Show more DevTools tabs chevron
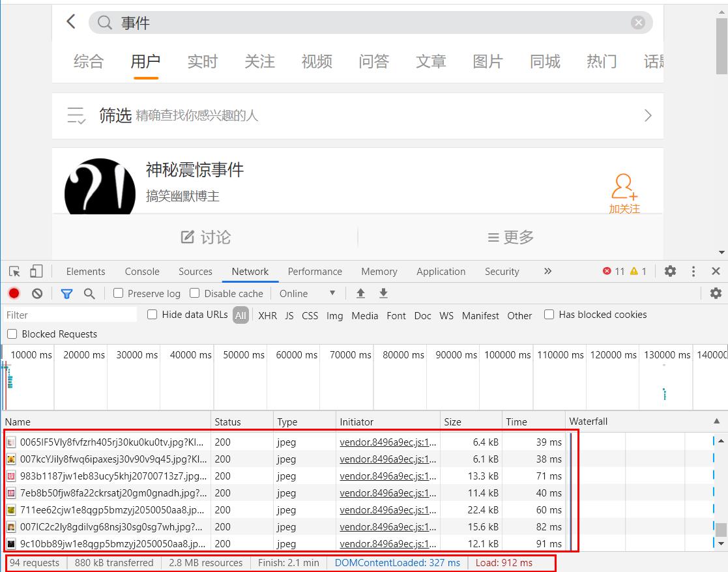The image size is (728, 572). (x=548, y=271)
